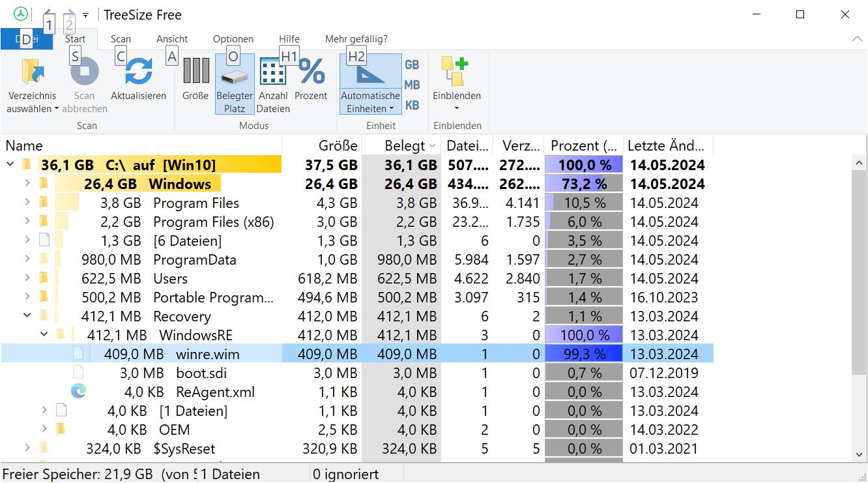Image resolution: width=868 pixels, height=483 pixels.
Task: Click the TreeSize app icon in title bar
Action: point(22,14)
